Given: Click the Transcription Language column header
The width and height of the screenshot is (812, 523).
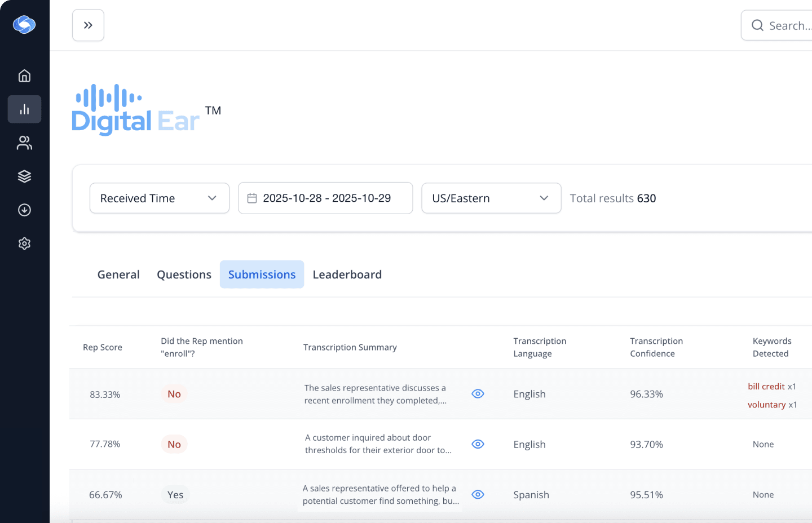Looking at the screenshot, I should 540,347.
